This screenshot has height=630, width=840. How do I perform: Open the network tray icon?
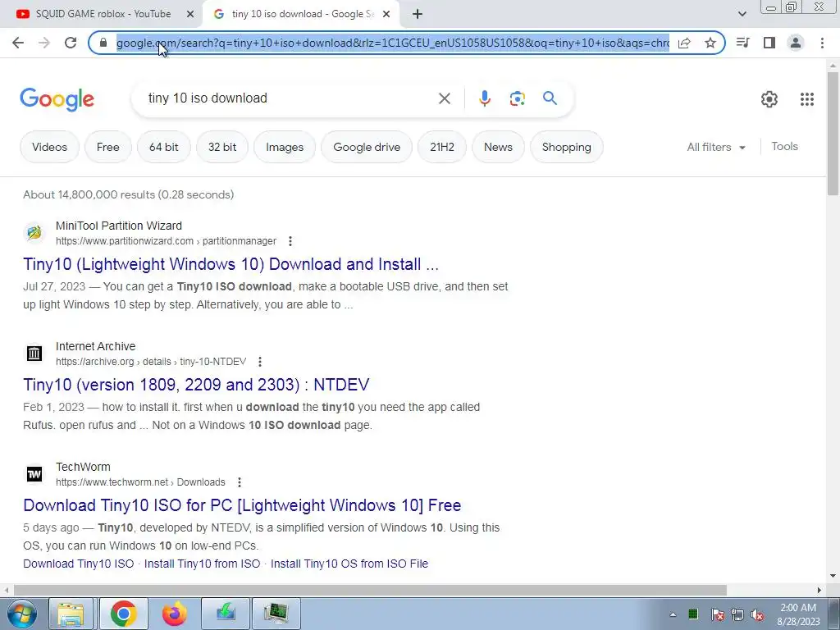pyautogui.click(x=737, y=614)
